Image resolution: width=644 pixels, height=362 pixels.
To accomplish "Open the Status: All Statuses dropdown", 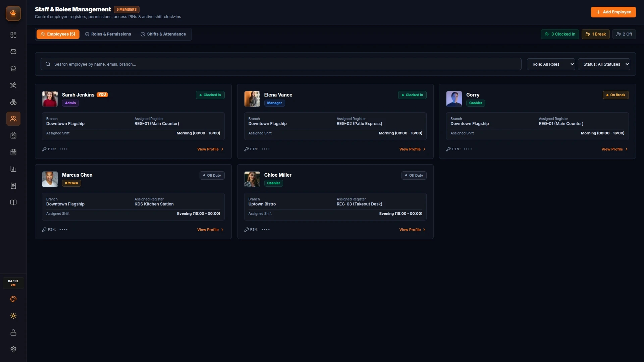I will point(604,64).
